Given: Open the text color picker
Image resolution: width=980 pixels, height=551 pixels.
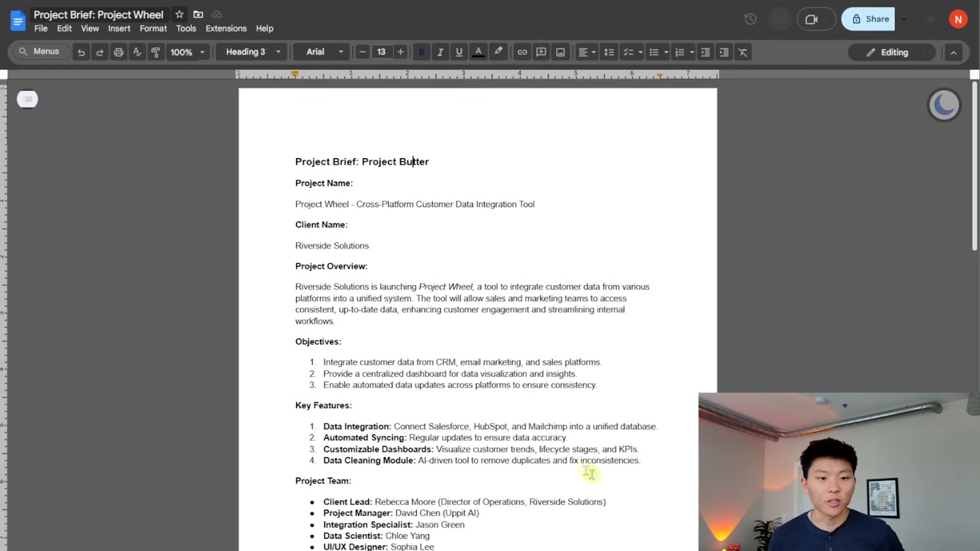Looking at the screenshot, I should click(478, 52).
